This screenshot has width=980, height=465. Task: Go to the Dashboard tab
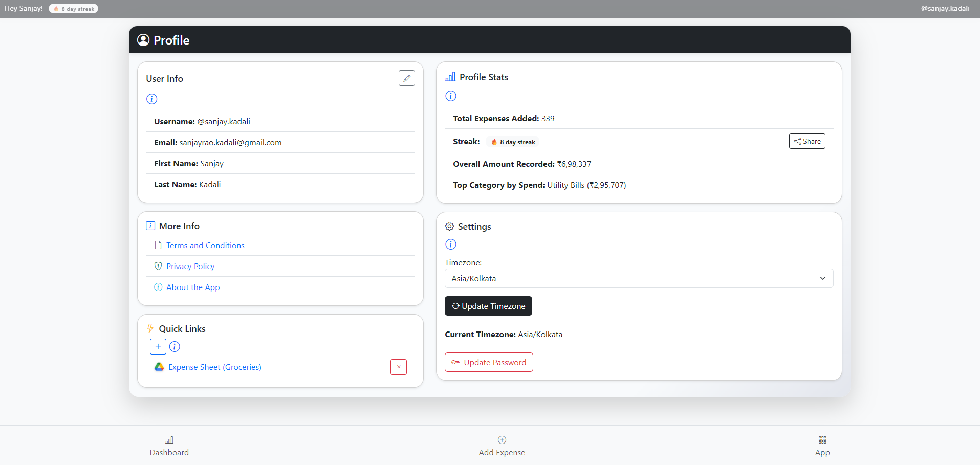(169, 447)
